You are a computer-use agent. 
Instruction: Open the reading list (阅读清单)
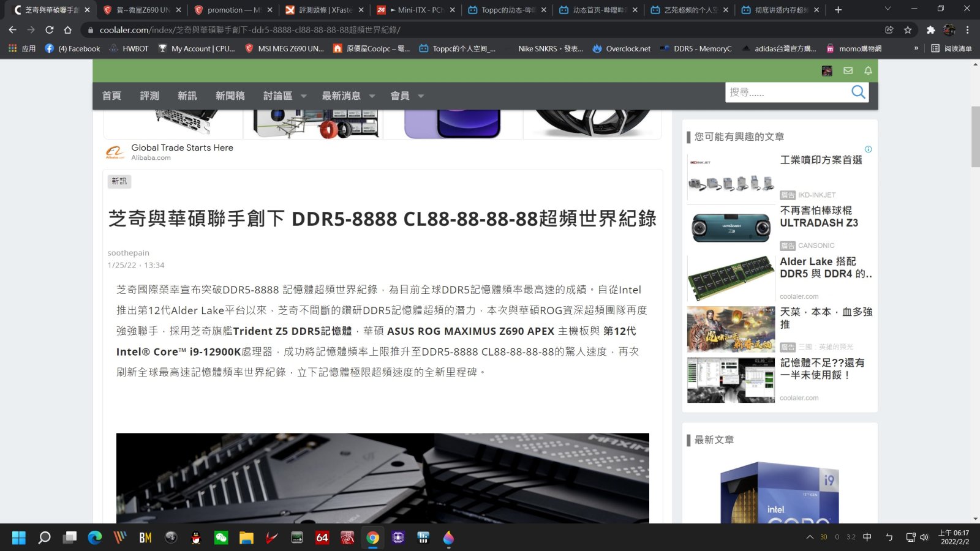tap(951, 48)
